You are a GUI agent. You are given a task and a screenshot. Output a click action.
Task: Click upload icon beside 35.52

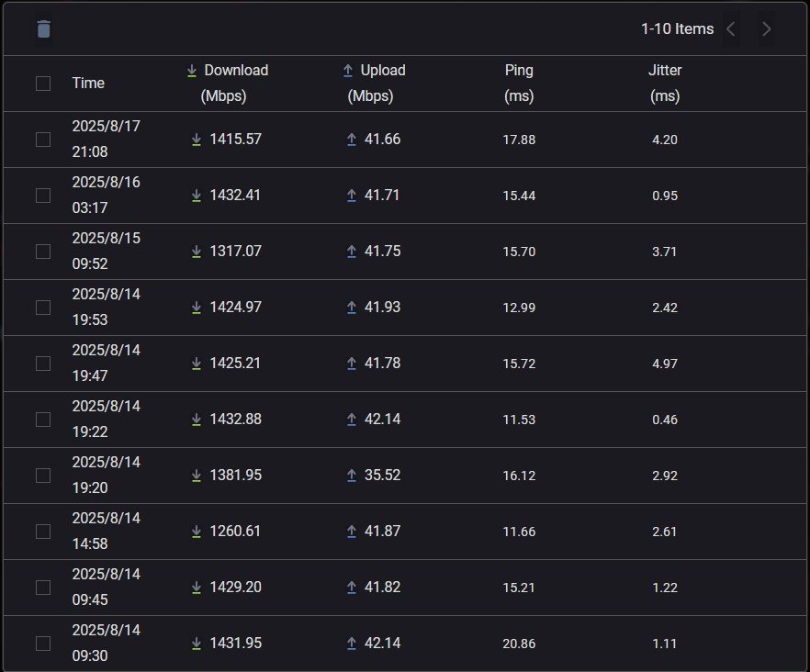[x=351, y=476]
